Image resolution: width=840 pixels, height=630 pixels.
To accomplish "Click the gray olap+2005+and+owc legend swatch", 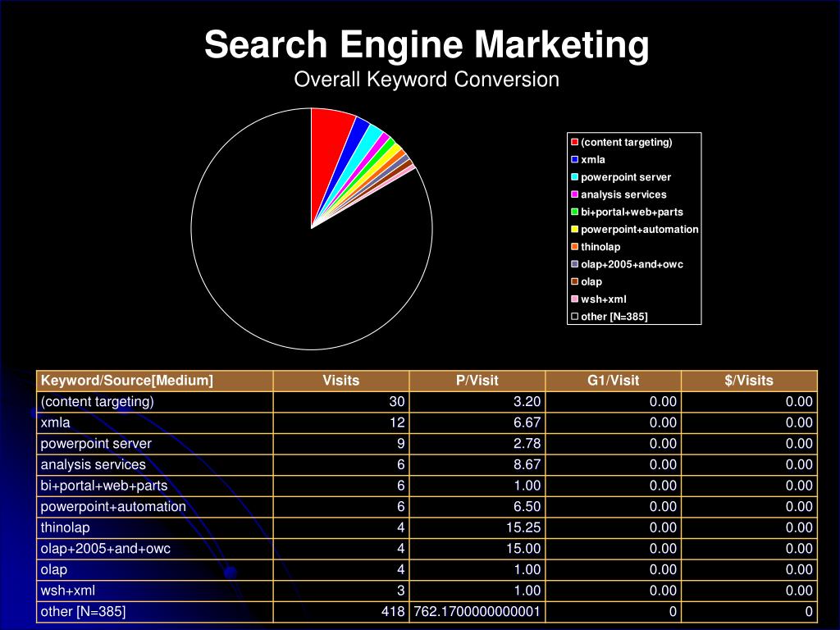I will coord(575,264).
